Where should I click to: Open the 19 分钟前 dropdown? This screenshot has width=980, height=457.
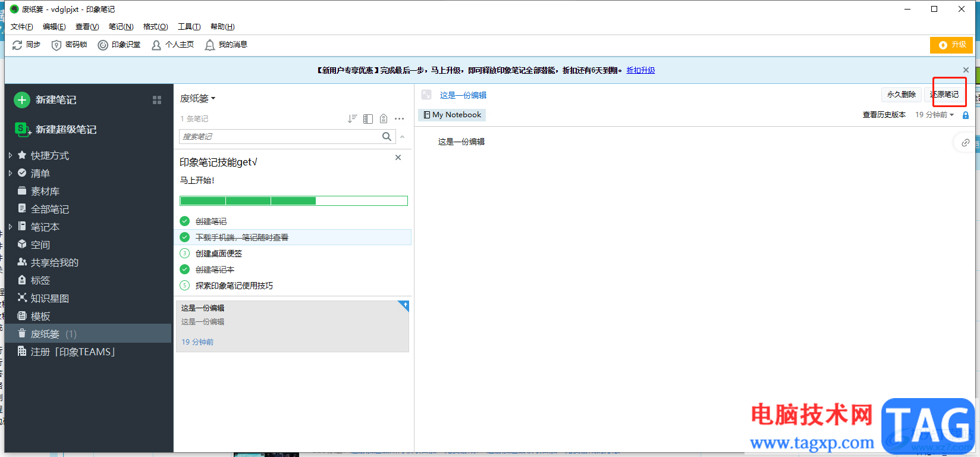click(934, 115)
